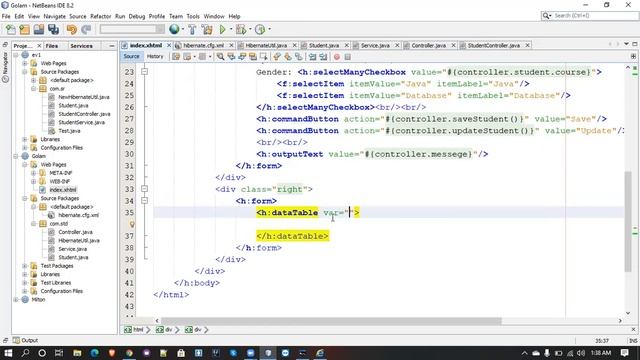Switch to the History view
Screen dimensions: 640x360
pos(155,56)
